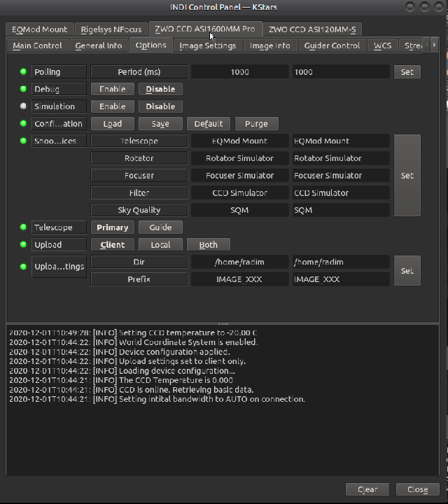Open the partially hidden Streaming tab
448x504 pixels.
[x=412, y=45]
